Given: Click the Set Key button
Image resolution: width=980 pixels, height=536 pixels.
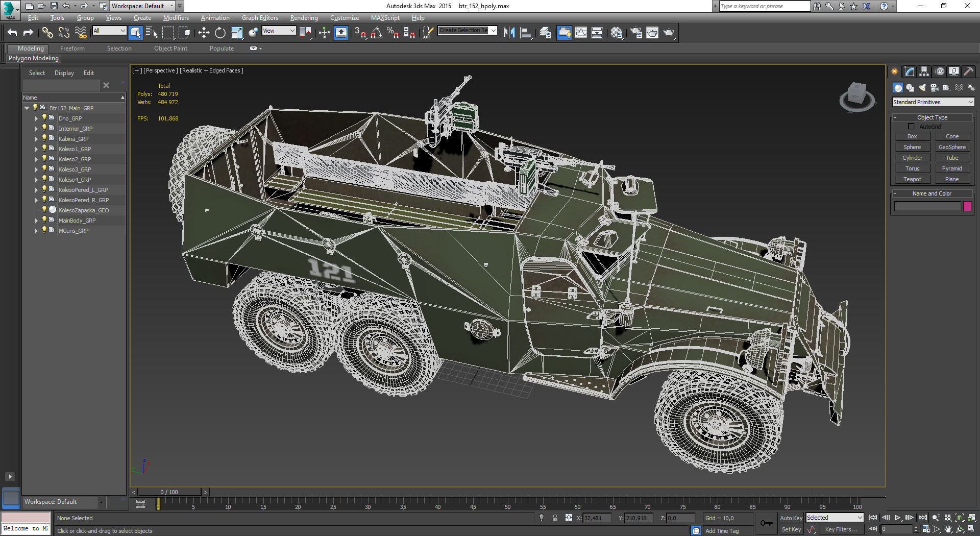Looking at the screenshot, I should click(791, 529).
